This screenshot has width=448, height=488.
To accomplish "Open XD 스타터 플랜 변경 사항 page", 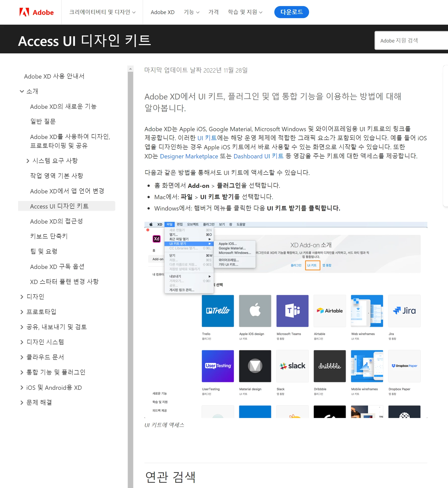I will (x=64, y=282).
